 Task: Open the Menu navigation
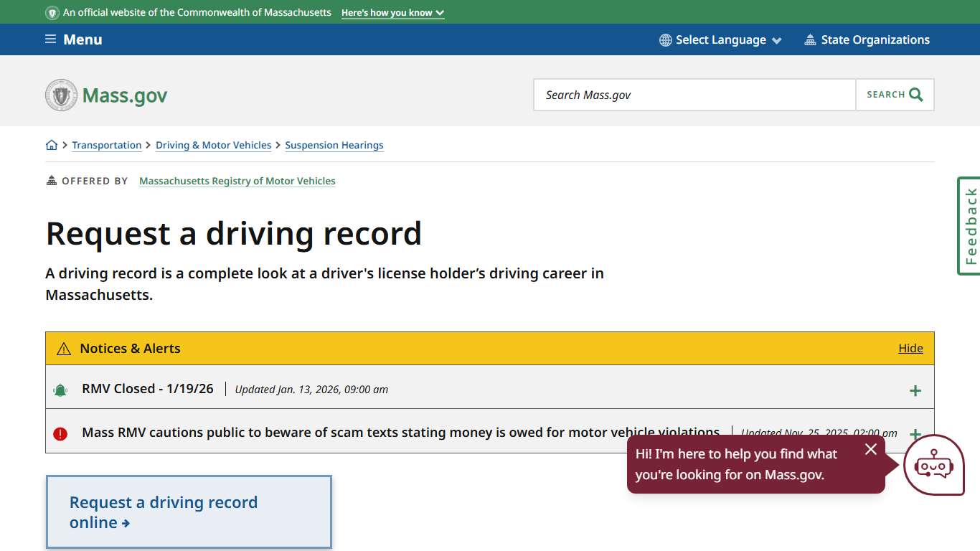(72, 39)
